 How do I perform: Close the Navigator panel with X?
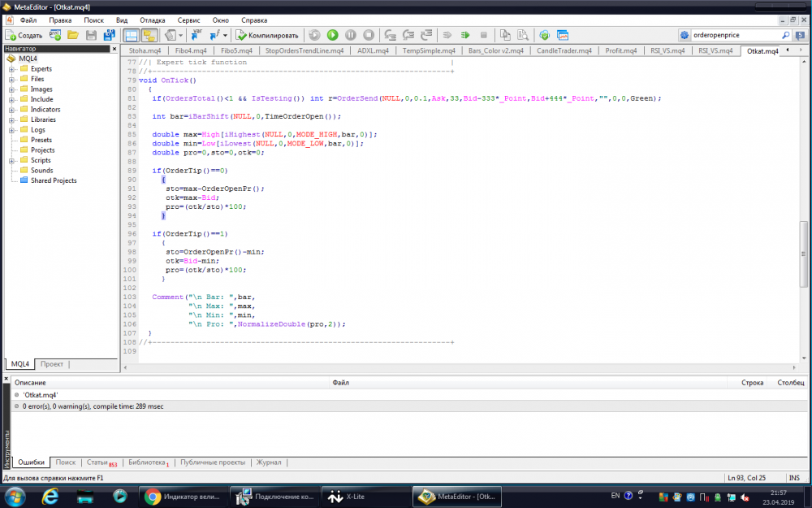[x=114, y=49]
